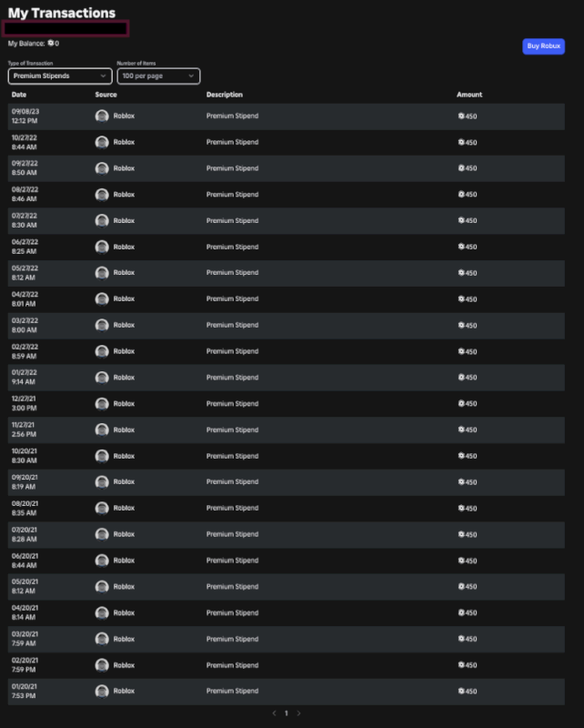This screenshot has width=584, height=728.
Task: Go to the previous page arrow
Action: tap(275, 713)
